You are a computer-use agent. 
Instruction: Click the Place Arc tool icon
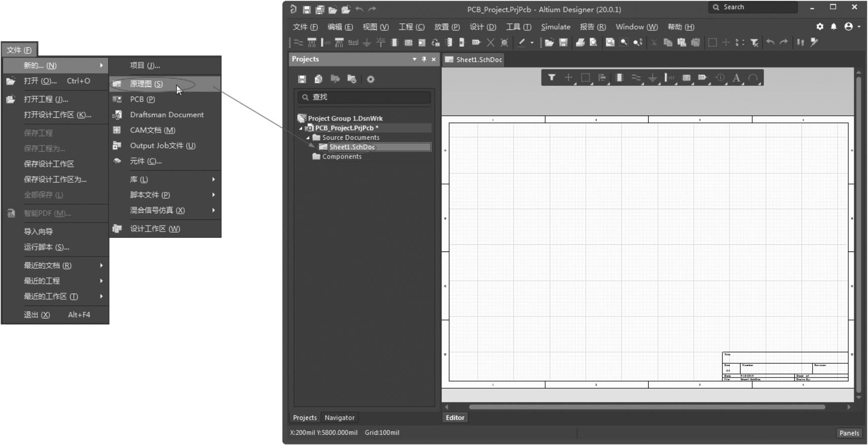[753, 78]
